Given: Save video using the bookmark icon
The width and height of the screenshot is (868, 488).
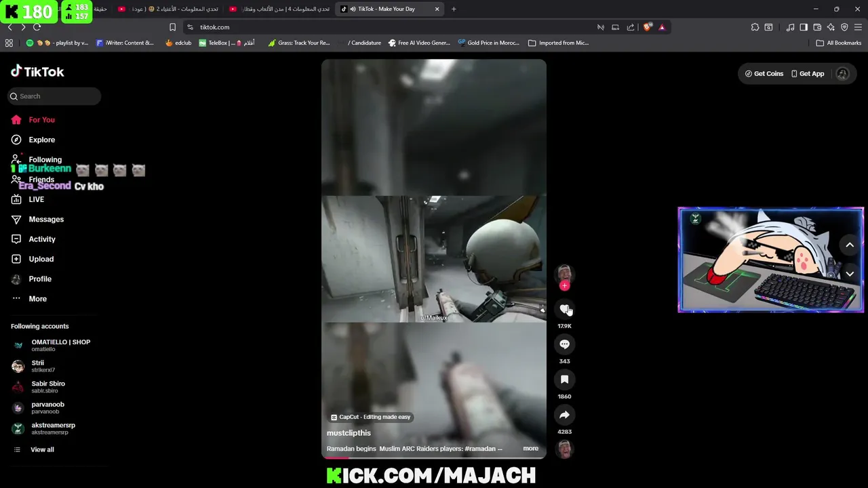Looking at the screenshot, I should 564,380.
